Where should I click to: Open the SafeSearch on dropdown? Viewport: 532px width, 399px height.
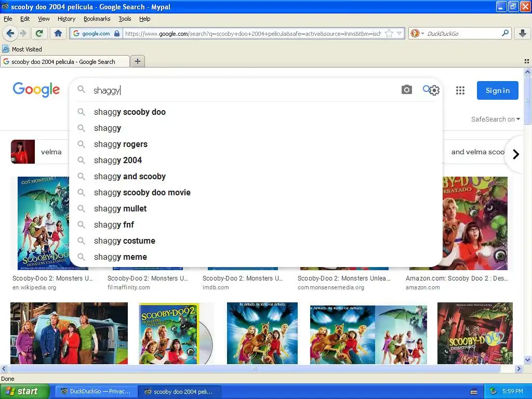495,119
